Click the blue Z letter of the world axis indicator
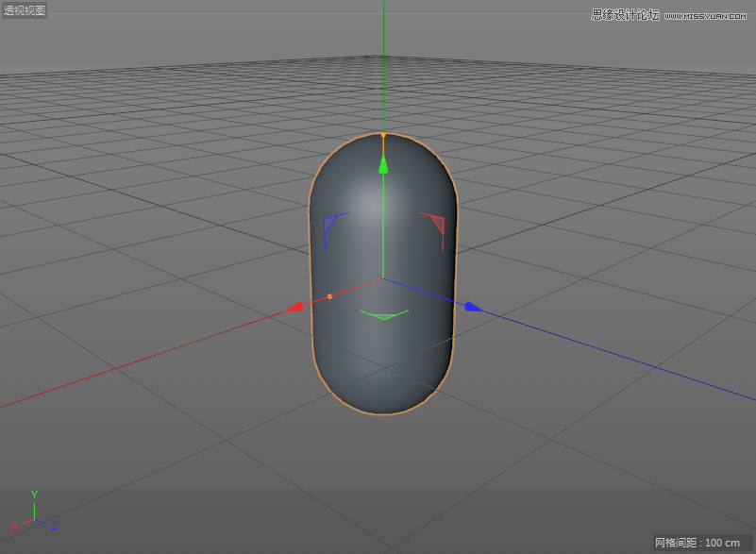 tap(54, 526)
